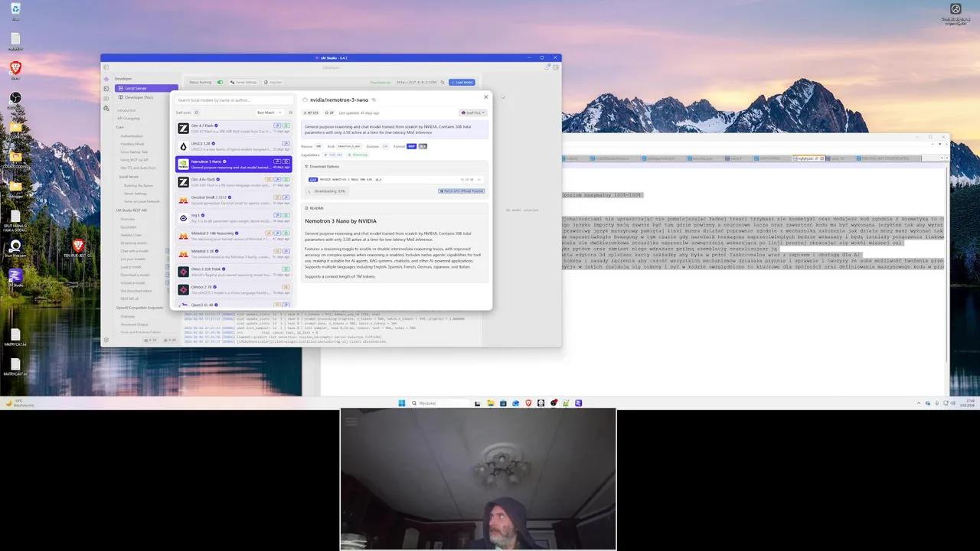Open LM Studio settings gear icon
Image resolution: width=980 pixels, height=551 pixels.
pos(106,340)
